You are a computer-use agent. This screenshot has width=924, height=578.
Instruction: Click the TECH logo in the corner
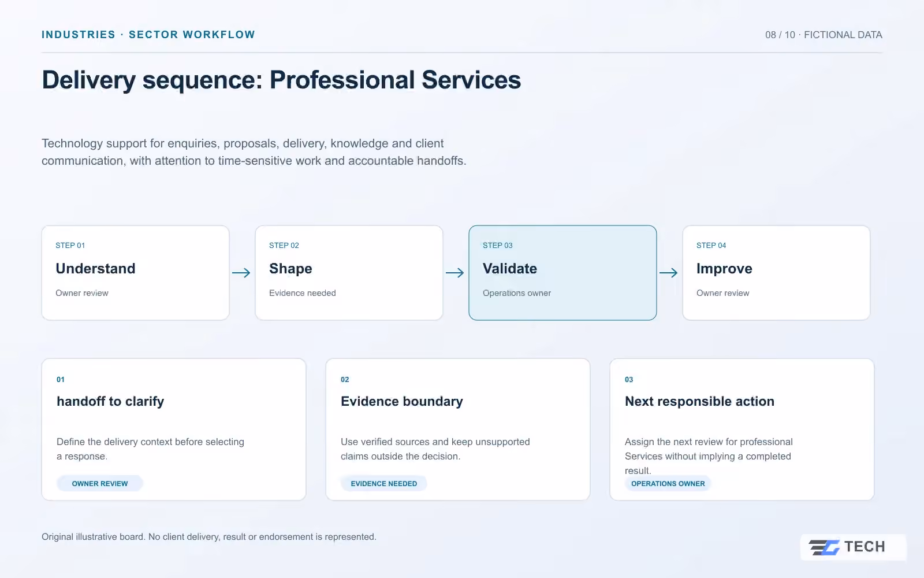pyautogui.click(x=853, y=547)
